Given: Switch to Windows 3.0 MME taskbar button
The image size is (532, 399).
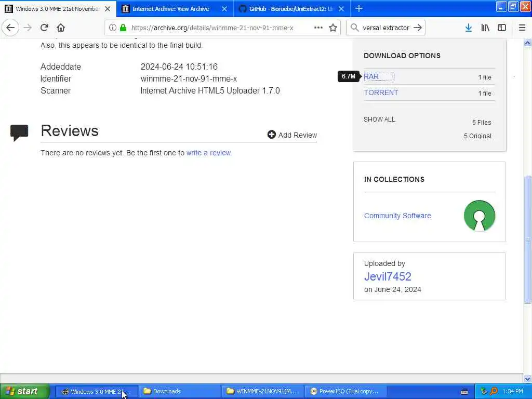Looking at the screenshot, I should click(96, 391).
